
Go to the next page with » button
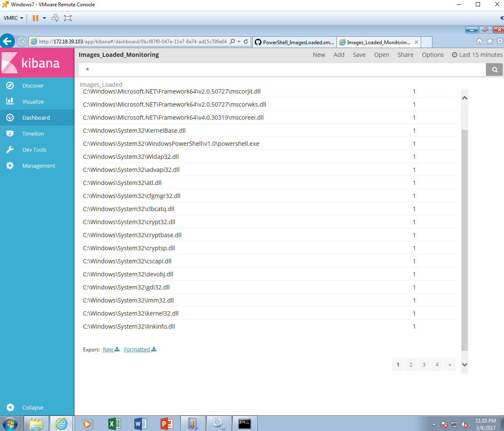pos(450,364)
